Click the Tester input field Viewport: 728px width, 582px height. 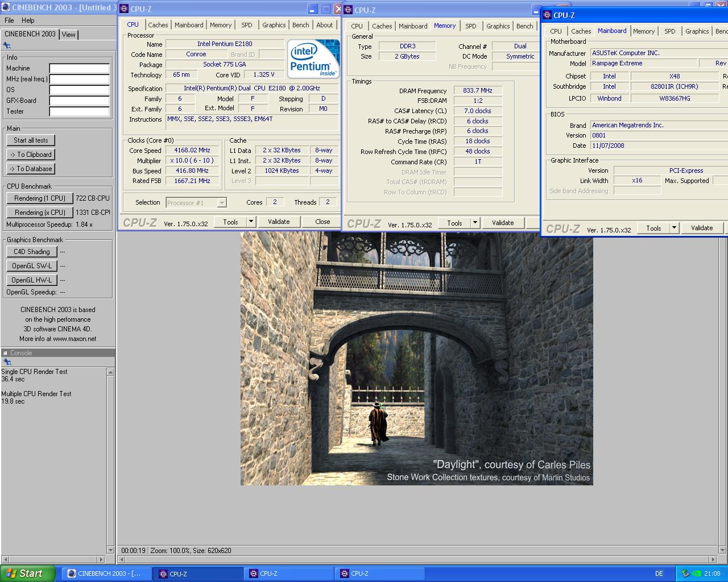coord(80,111)
